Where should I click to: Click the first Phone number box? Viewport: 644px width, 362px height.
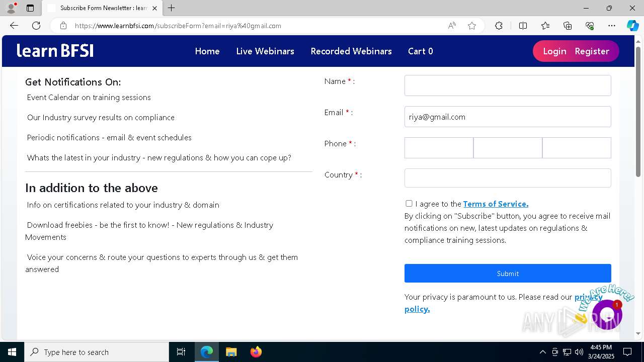(x=439, y=148)
